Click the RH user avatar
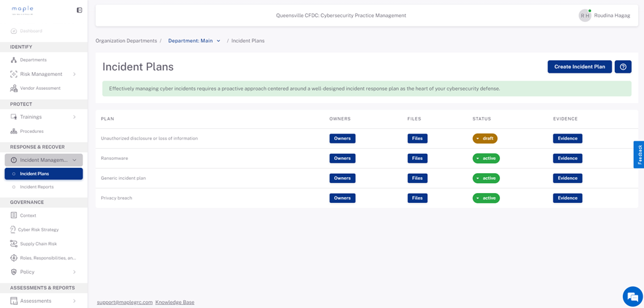The width and height of the screenshot is (644, 308). click(585, 16)
